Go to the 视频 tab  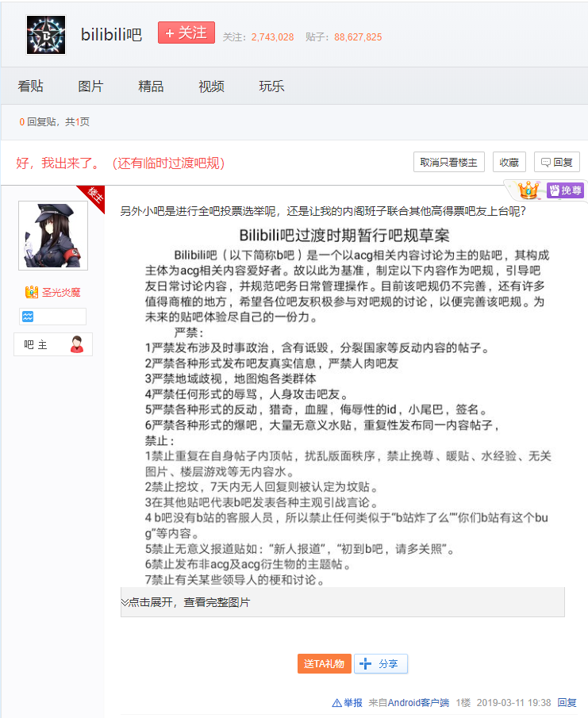tap(211, 86)
